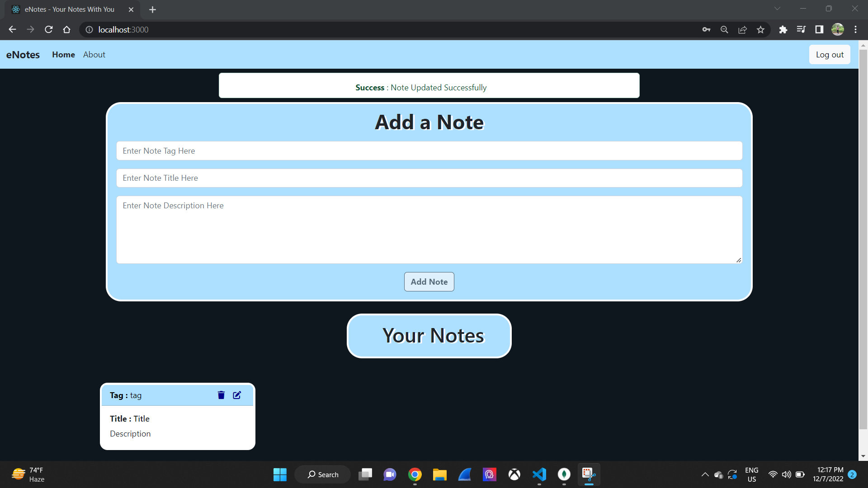Delete the note tagged 'tag' via trash icon
Image resolution: width=868 pixels, height=488 pixels.
click(221, 395)
